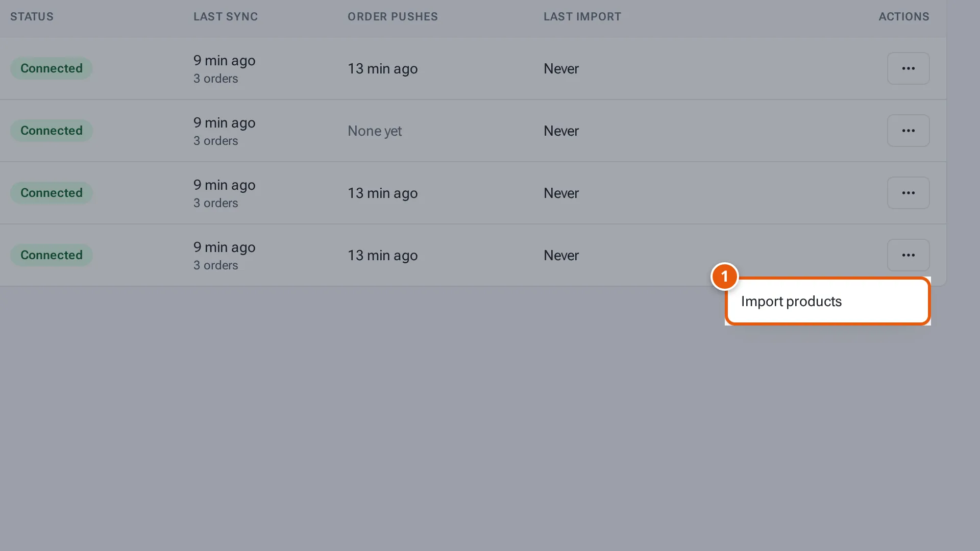Screen dimensions: 980x551
Task: Click the ACTIONS column header
Action: click(x=904, y=17)
